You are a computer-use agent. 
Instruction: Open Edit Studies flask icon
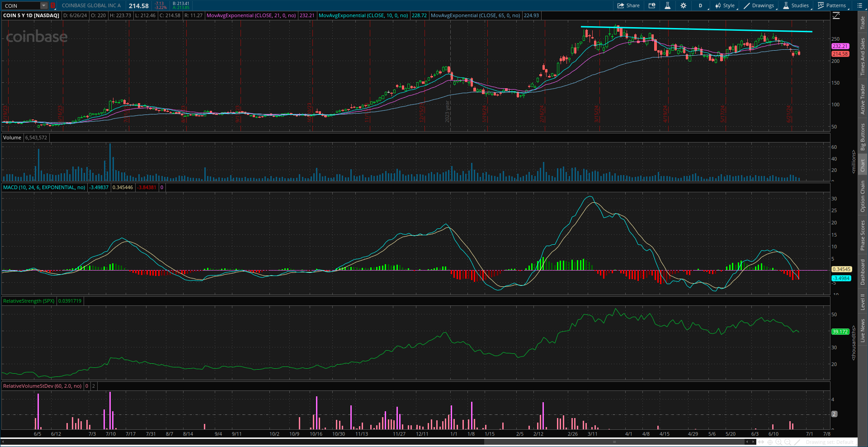click(x=667, y=5)
